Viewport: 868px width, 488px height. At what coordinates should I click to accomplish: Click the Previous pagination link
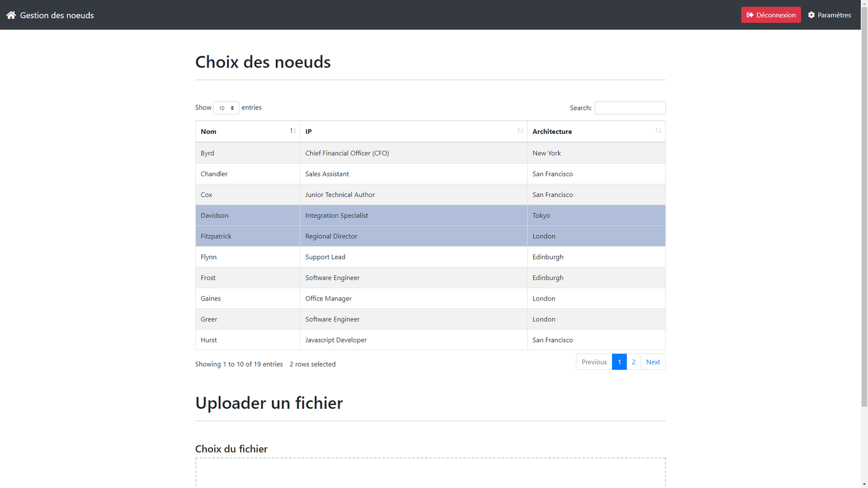(x=594, y=362)
